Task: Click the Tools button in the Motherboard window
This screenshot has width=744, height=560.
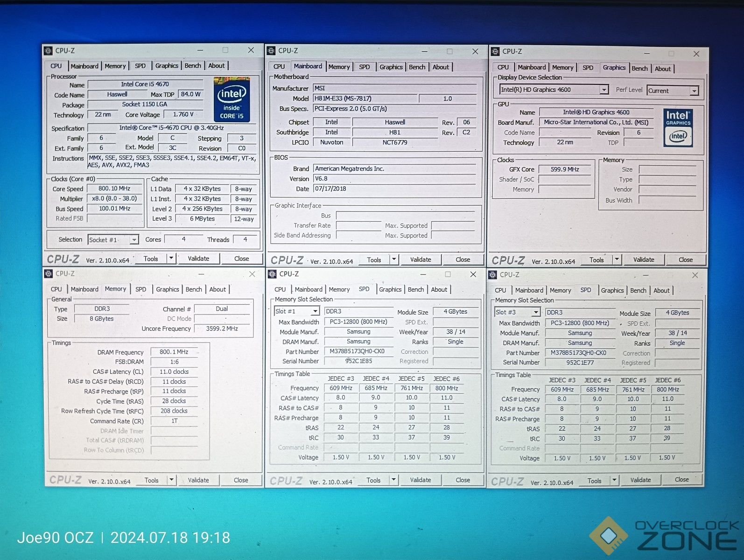Action: pyautogui.click(x=374, y=260)
